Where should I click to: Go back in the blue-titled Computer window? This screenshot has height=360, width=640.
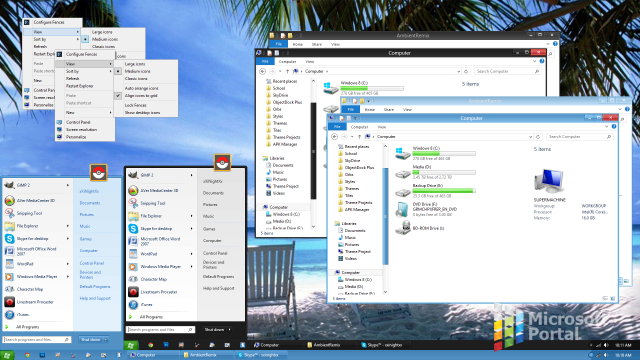tap(334, 137)
